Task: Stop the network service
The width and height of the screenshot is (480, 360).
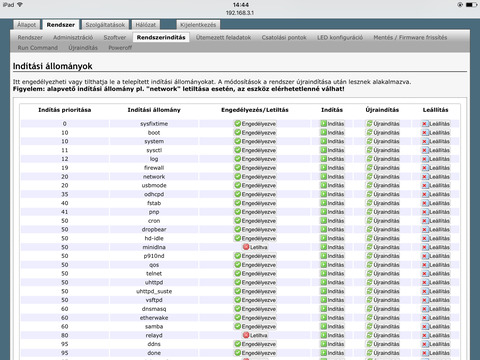Action: tap(436, 177)
